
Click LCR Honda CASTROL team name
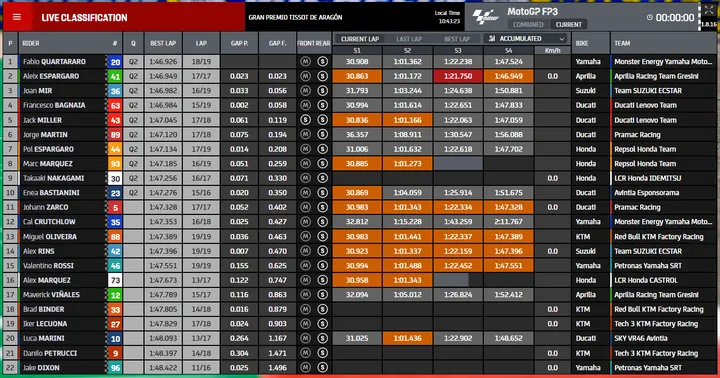click(646, 280)
